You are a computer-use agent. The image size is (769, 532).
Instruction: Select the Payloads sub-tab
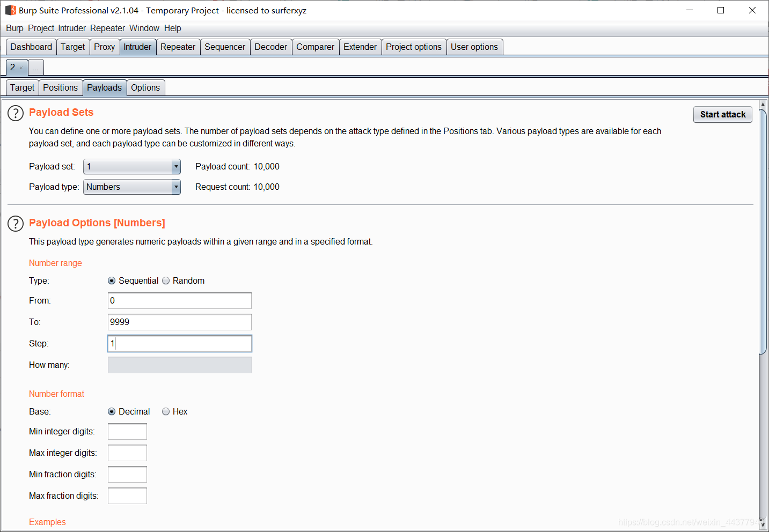[x=105, y=87]
